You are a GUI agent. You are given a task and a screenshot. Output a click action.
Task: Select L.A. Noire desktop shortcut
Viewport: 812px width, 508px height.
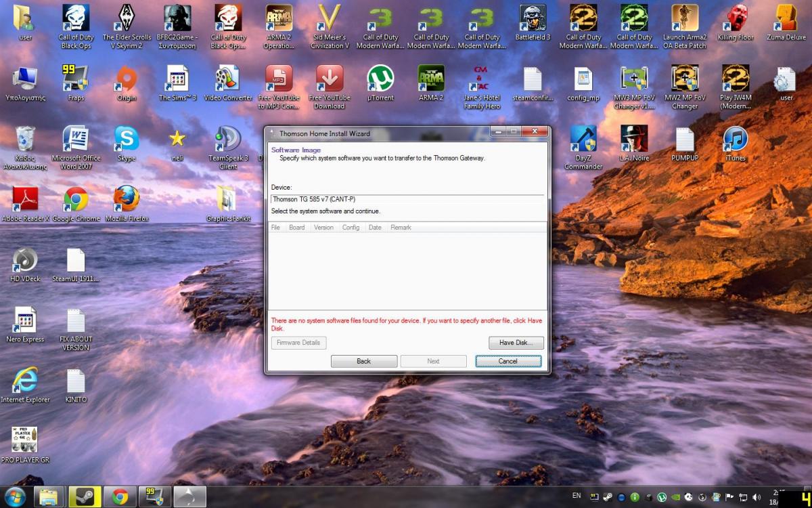pos(634,144)
